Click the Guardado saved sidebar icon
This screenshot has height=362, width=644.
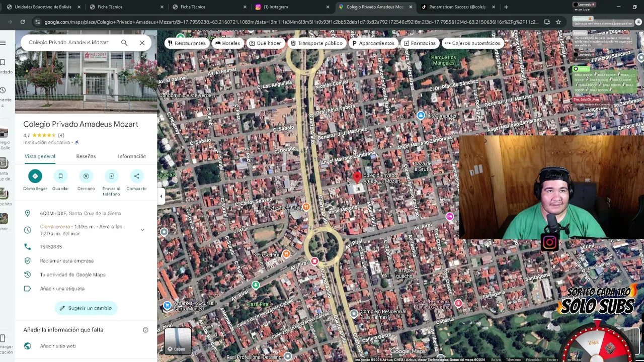[x=3, y=62]
